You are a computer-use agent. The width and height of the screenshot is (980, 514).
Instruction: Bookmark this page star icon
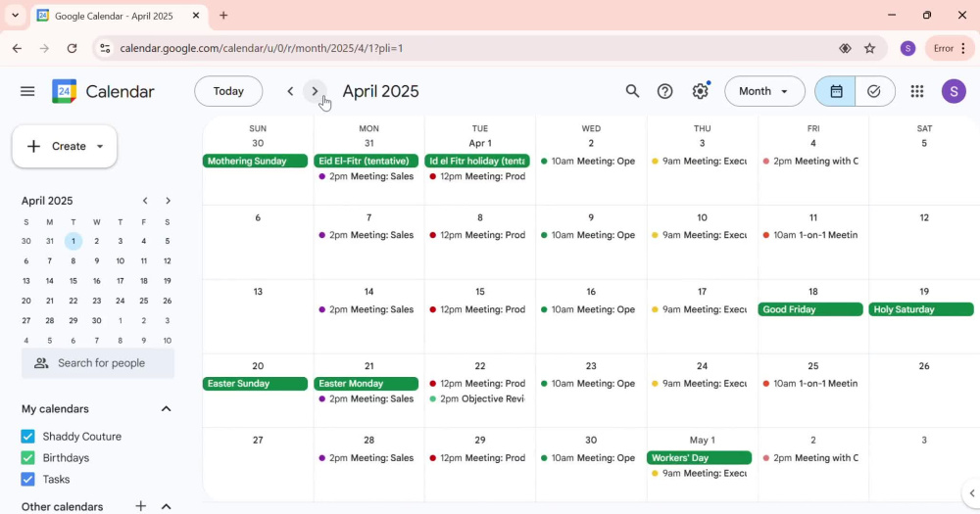869,48
